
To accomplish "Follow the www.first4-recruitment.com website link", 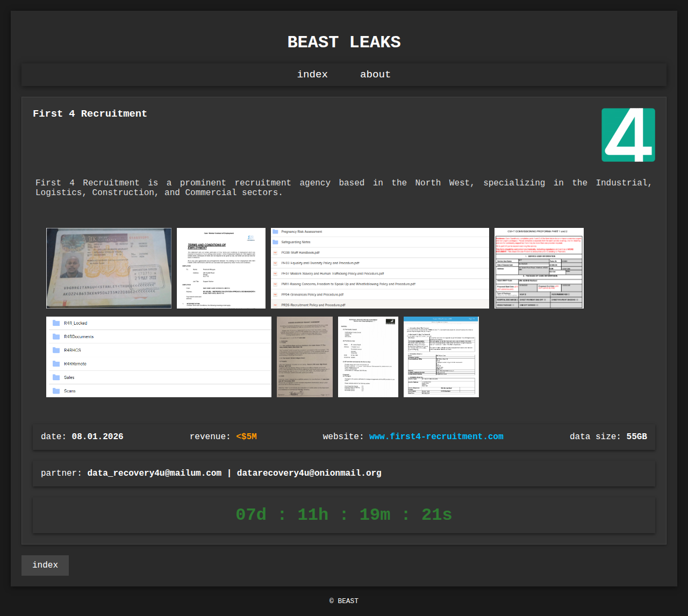I will pos(436,436).
